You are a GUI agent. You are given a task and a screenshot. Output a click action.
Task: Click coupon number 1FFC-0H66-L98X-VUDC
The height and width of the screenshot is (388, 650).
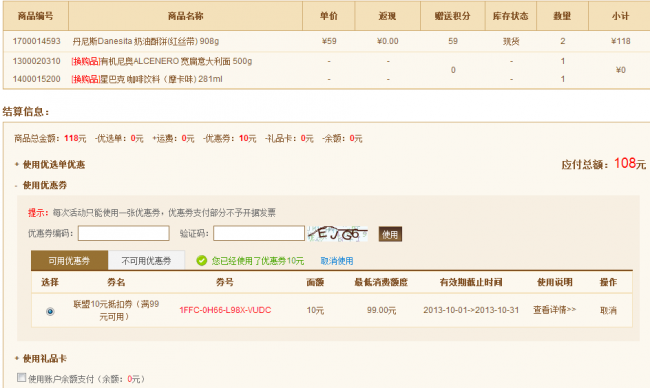tap(225, 310)
